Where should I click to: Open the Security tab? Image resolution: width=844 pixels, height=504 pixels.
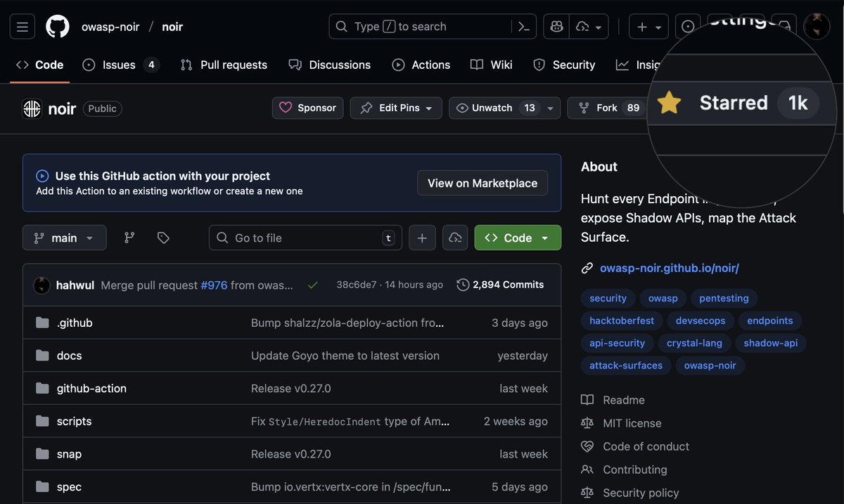pos(564,65)
